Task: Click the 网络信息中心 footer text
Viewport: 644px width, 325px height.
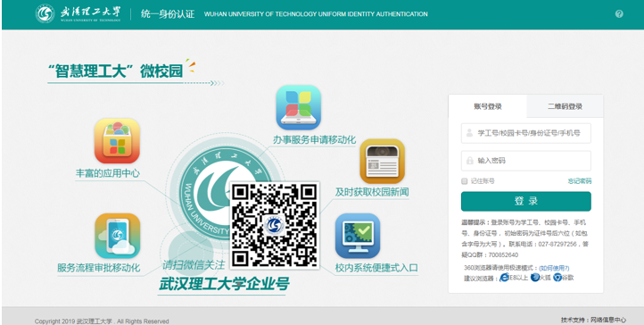Action: tap(608, 320)
